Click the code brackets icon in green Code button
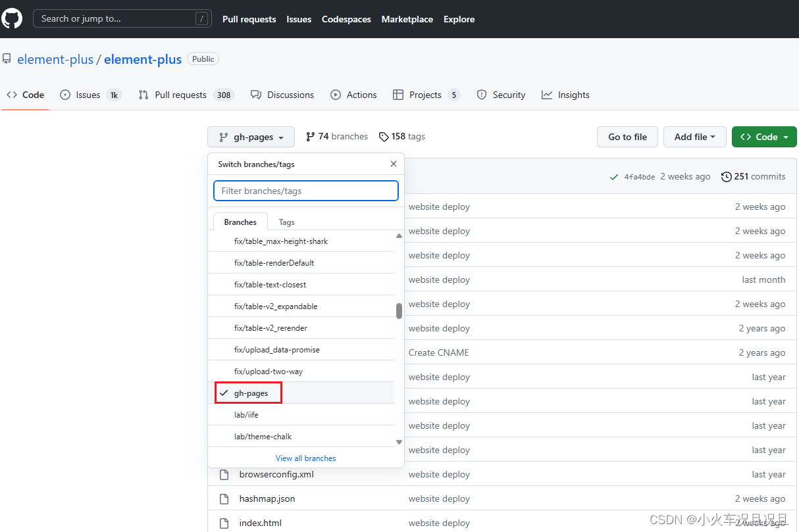 [746, 137]
